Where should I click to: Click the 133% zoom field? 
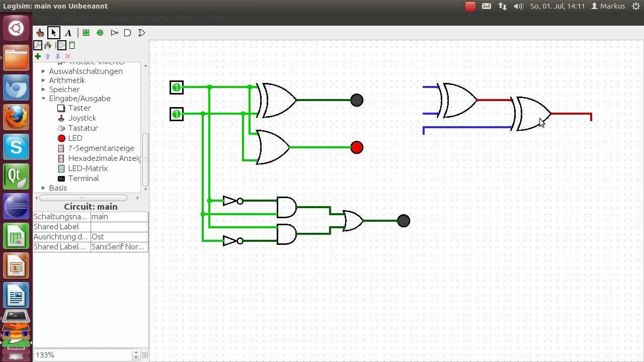pyautogui.click(x=83, y=355)
